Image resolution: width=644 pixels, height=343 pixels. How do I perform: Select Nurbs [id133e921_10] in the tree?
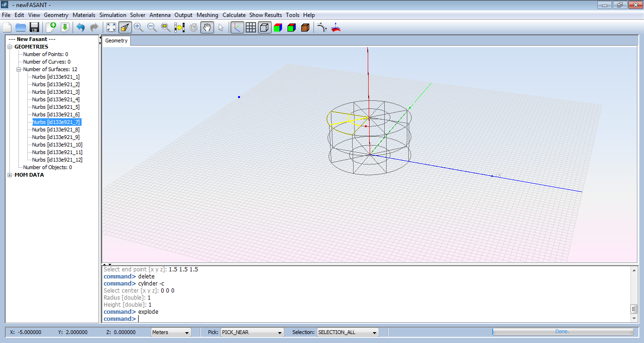[57, 145]
